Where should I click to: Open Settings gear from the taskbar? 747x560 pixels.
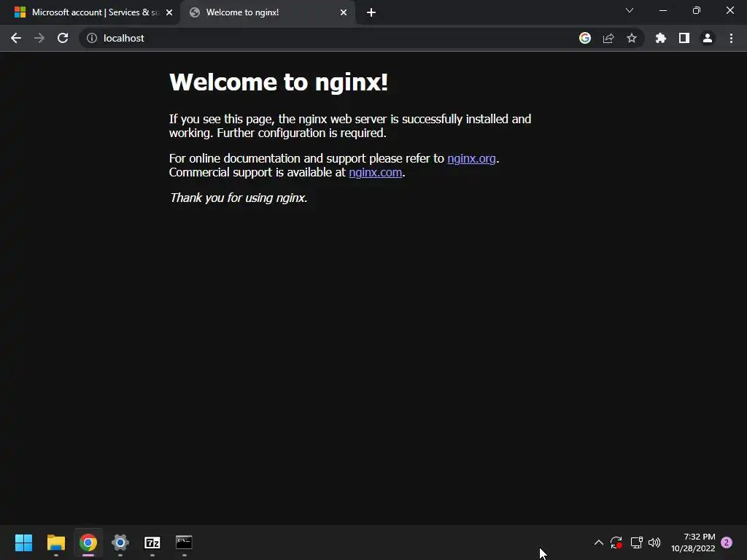tap(120, 542)
